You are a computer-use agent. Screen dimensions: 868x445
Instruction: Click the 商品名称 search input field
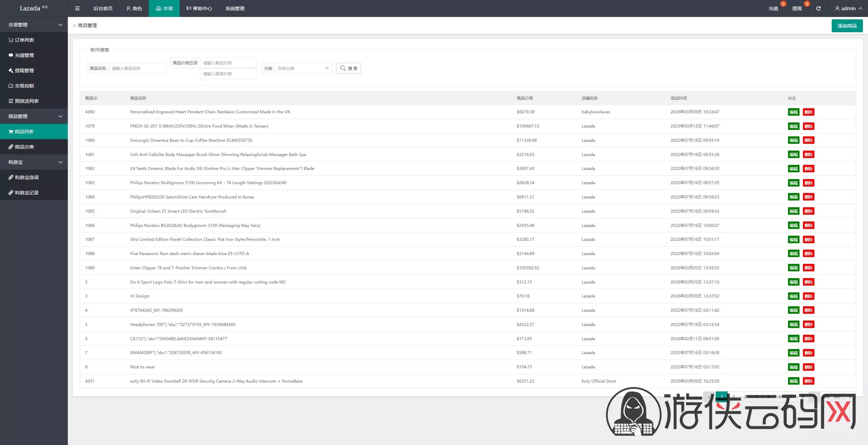point(138,68)
